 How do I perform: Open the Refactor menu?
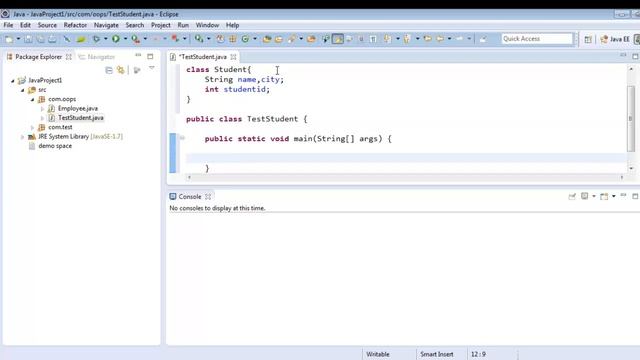[75, 25]
